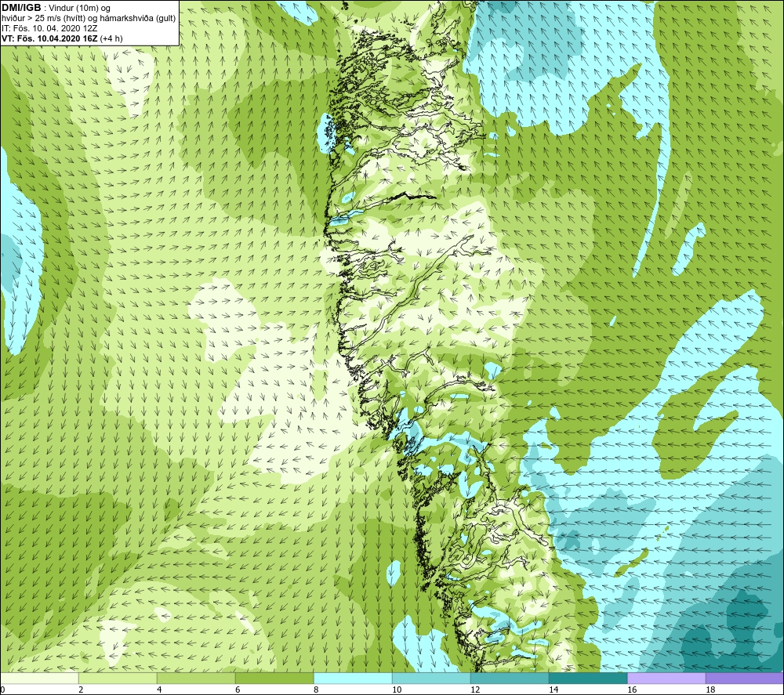Click the scale label '8'
This screenshot has width=784, height=695.
point(316,690)
